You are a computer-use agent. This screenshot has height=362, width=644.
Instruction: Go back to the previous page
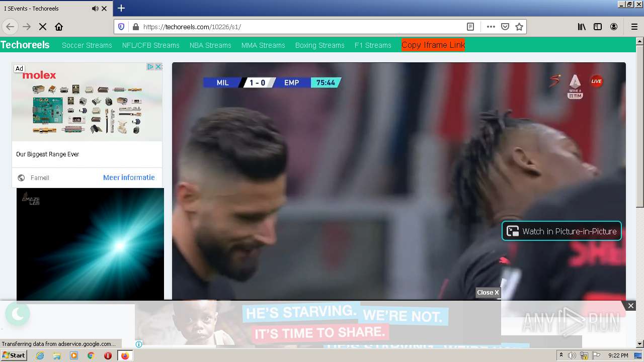[10, 27]
